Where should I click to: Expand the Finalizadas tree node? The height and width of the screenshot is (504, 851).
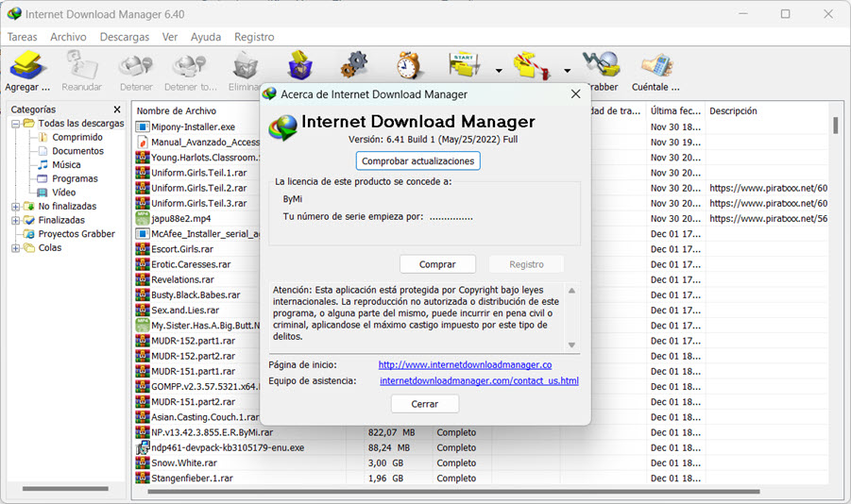[16, 220]
